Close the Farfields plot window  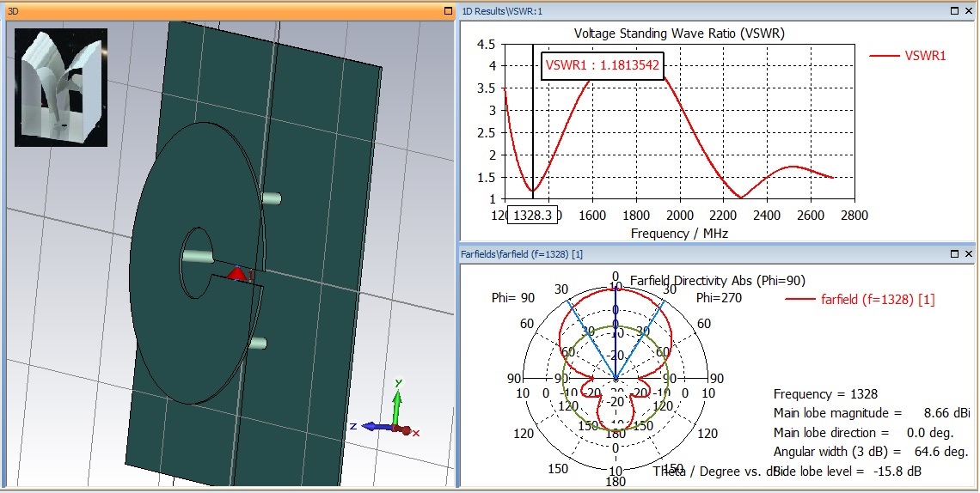969,254
